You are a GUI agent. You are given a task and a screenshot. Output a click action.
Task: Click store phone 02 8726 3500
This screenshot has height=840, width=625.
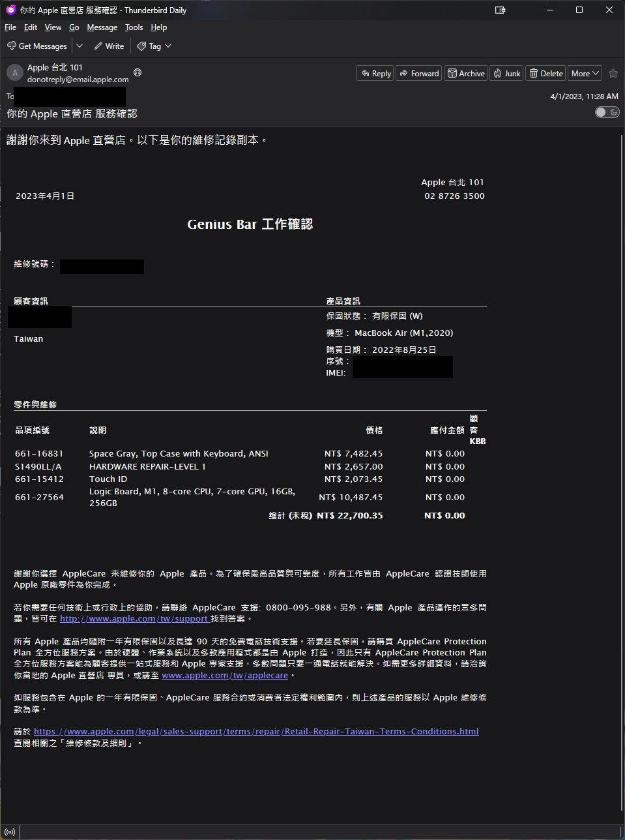[454, 196]
